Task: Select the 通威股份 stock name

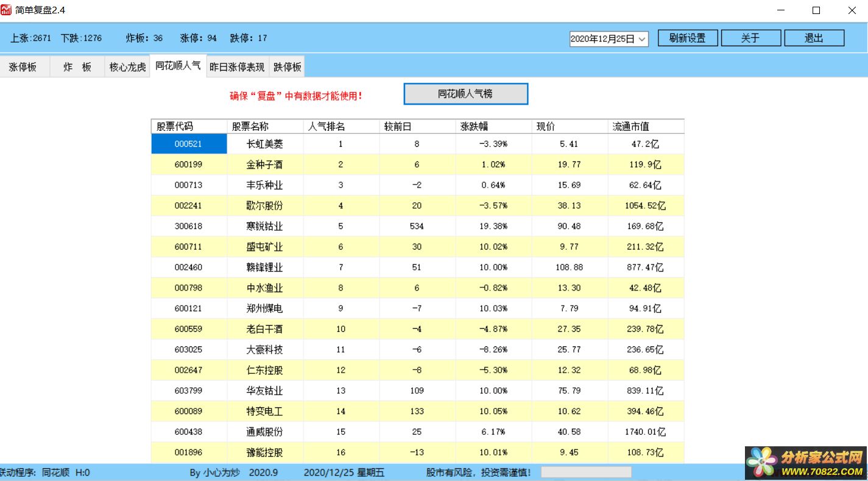Action: pyautogui.click(x=265, y=432)
